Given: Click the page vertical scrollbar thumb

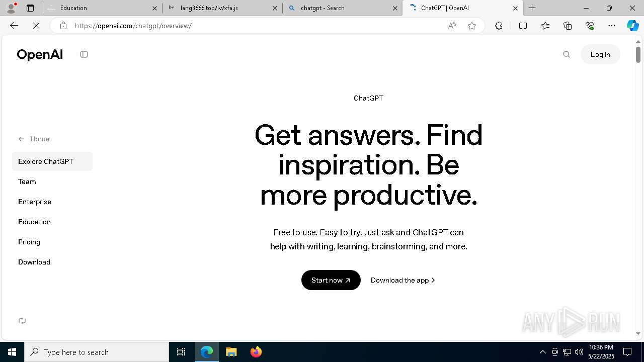Looking at the screenshot, I should click(x=638, y=54).
